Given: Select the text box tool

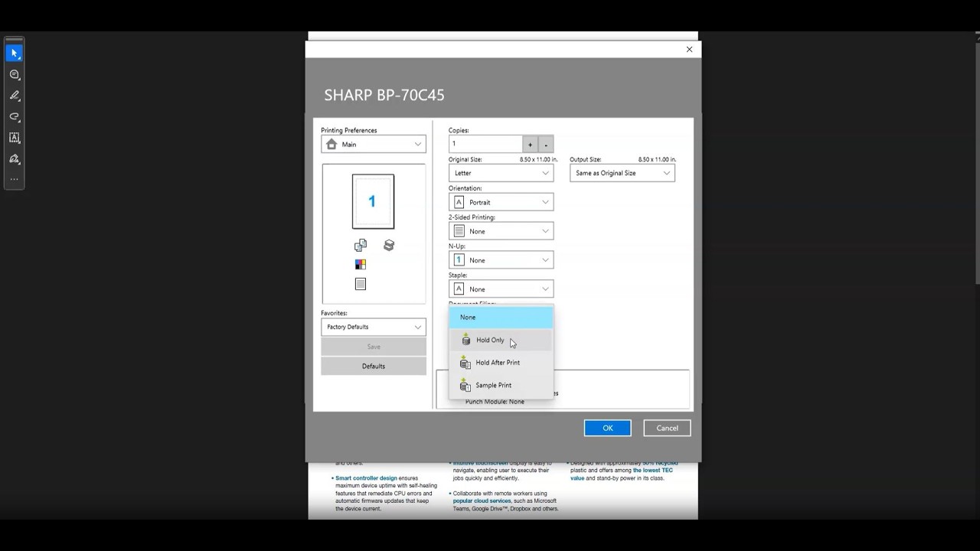Looking at the screenshot, I should click(14, 138).
